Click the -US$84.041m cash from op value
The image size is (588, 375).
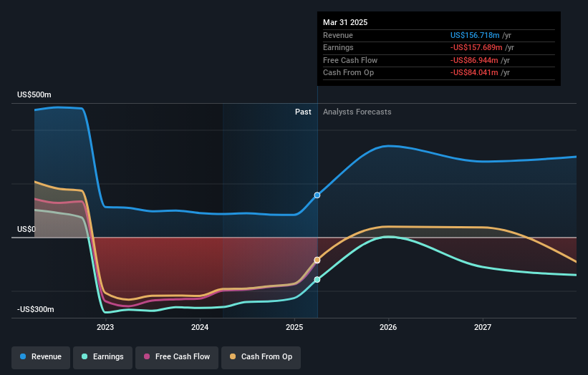474,73
